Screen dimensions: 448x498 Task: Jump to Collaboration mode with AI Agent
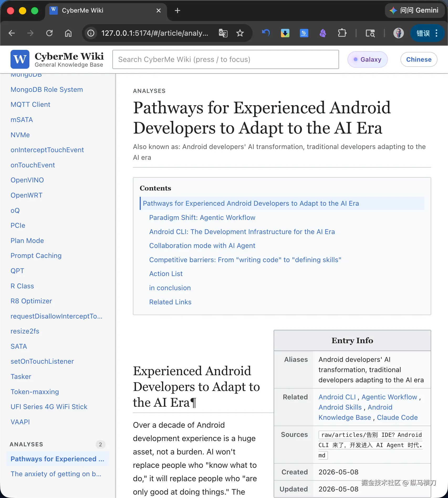pos(202,246)
